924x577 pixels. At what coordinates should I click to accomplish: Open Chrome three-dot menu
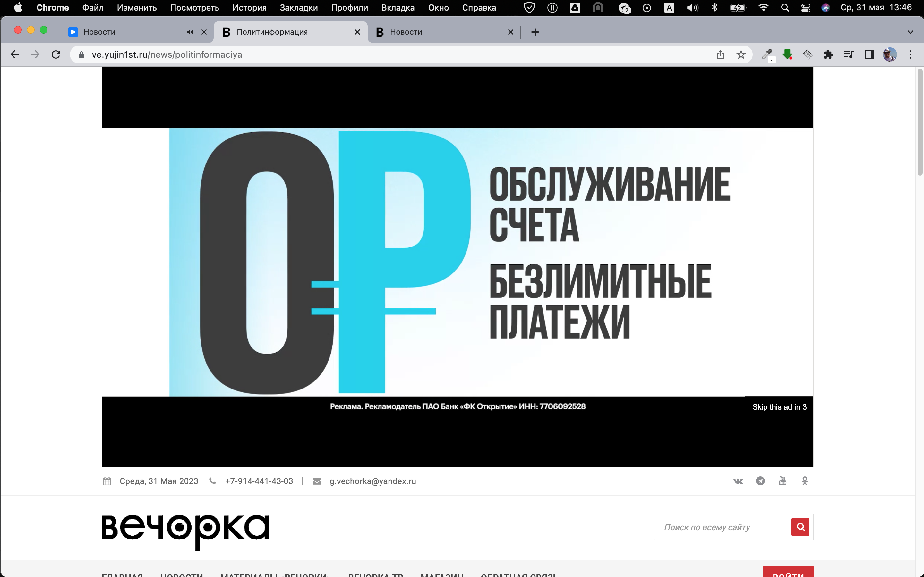click(910, 54)
